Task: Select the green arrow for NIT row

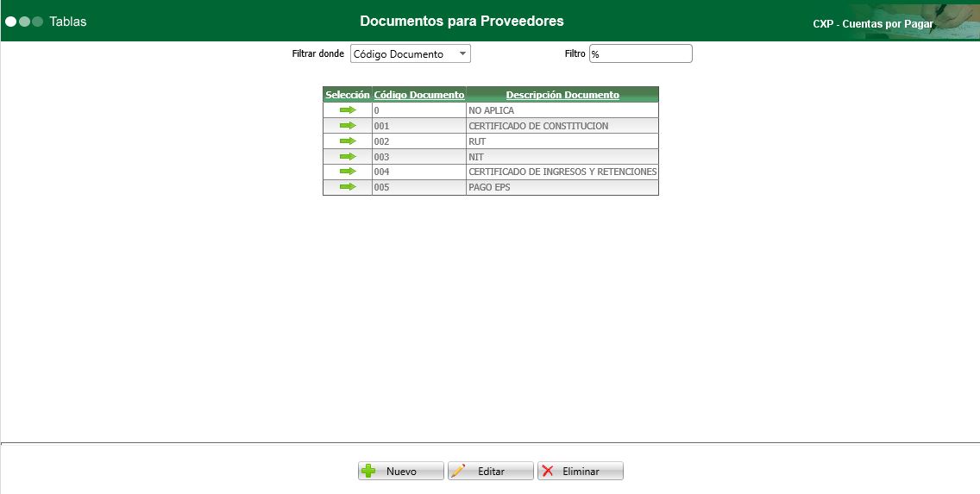Action: (348, 156)
